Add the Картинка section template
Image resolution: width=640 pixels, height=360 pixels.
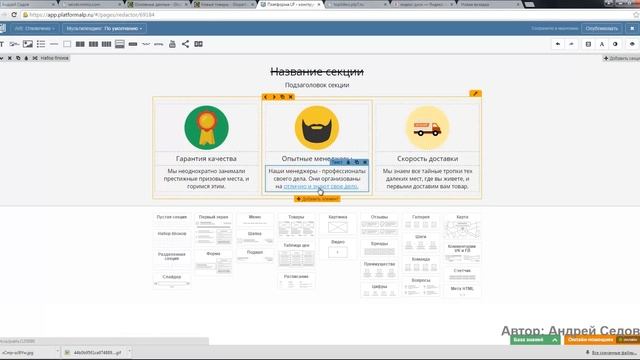coord(338,224)
